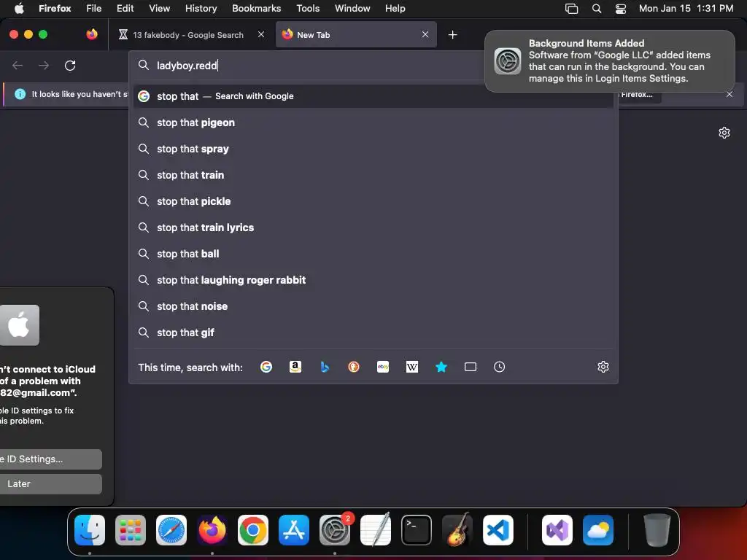Search bookmarks using the star icon
This screenshot has height=560, width=747.
pos(441,367)
